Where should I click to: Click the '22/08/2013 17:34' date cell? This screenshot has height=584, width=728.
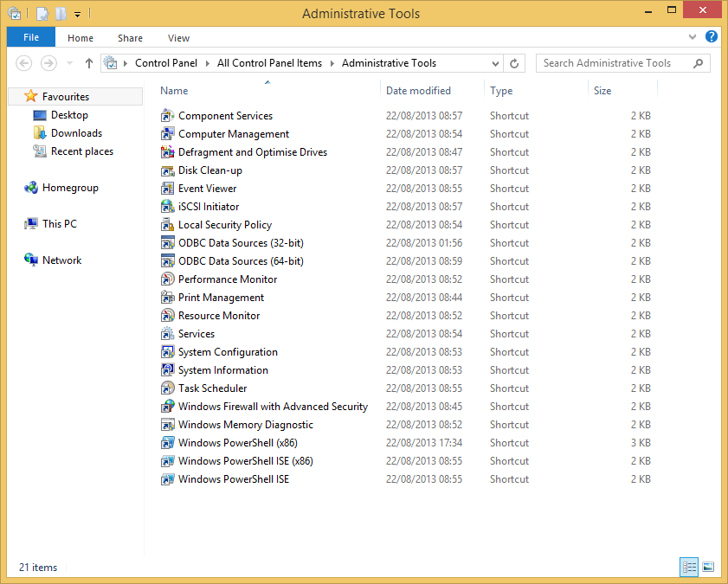click(424, 443)
